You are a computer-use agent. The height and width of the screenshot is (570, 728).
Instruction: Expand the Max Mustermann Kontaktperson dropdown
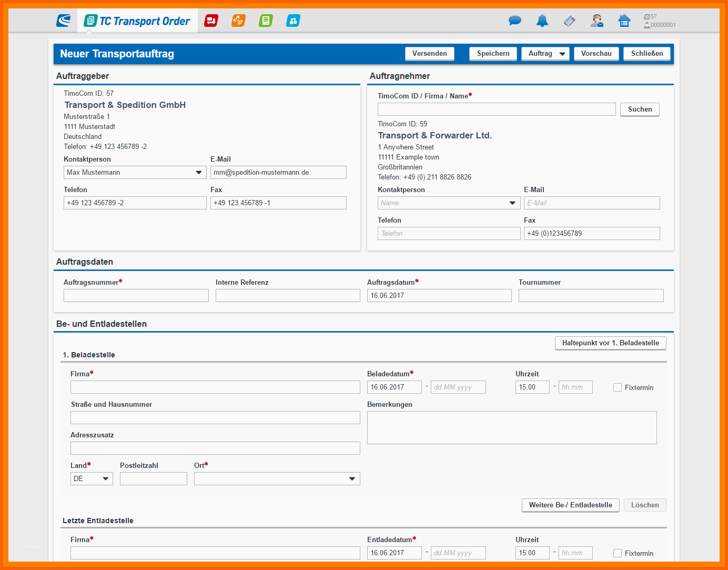click(x=198, y=173)
